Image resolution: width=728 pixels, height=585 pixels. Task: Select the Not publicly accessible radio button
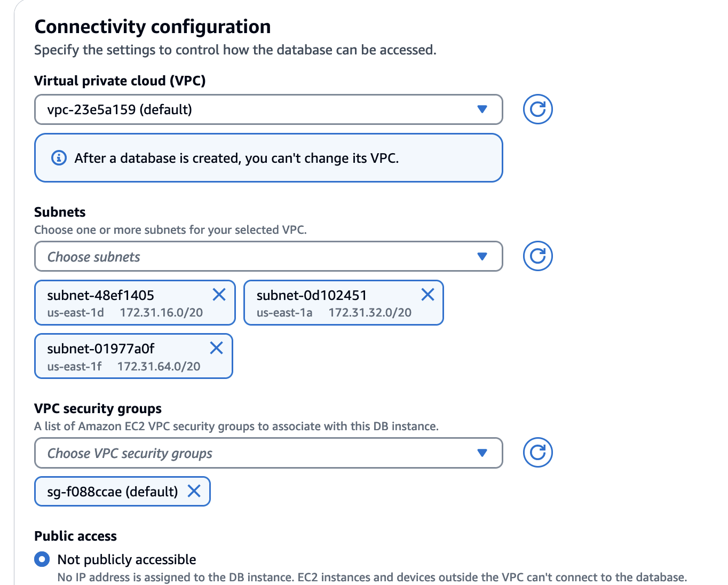[42, 559]
